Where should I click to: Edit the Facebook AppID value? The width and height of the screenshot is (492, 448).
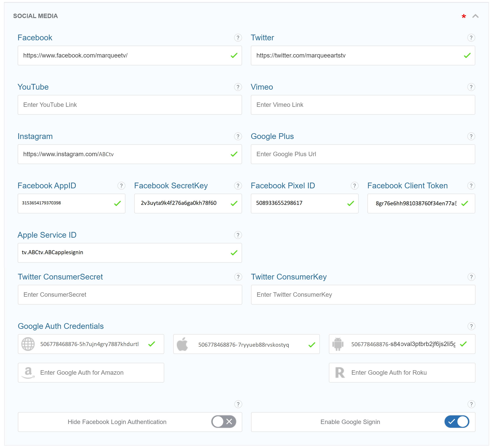71,203
